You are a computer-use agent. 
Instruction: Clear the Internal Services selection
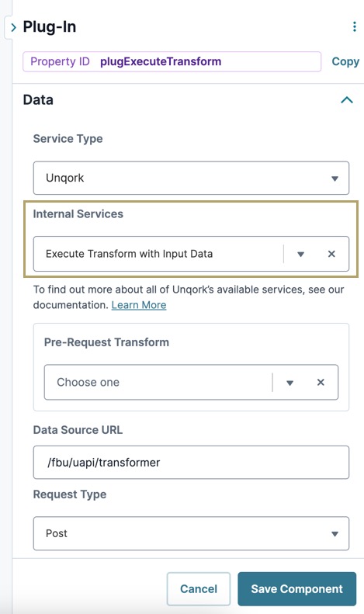coord(331,254)
